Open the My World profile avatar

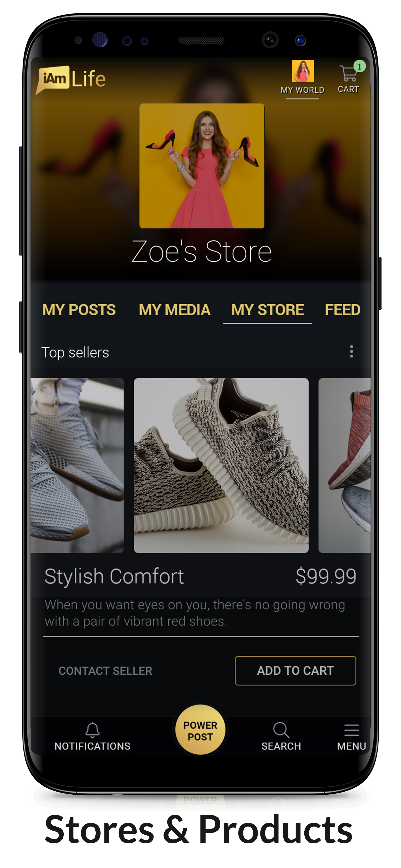pos(303,71)
